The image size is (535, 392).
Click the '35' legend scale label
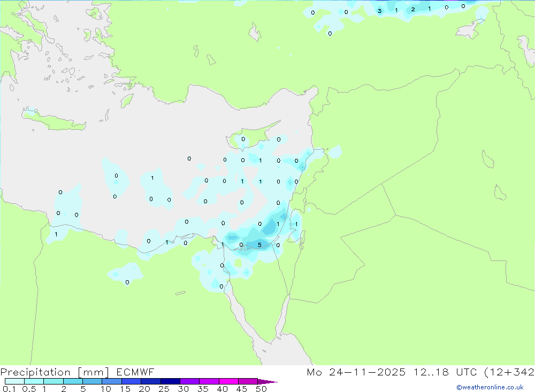coord(203,389)
